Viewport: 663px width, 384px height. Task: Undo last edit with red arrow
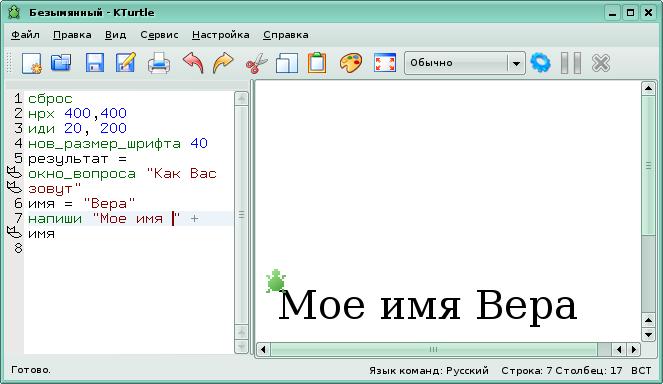click(193, 63)
